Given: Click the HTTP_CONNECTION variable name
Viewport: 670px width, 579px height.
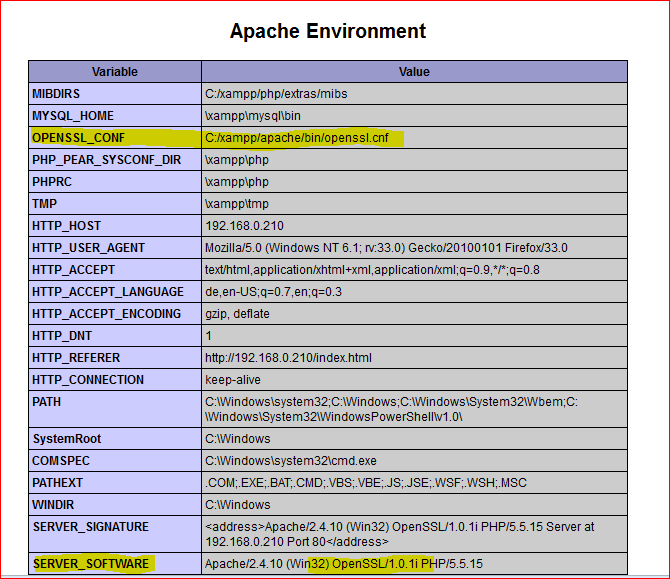Looking at the screenshot, I should coord(88,380).
